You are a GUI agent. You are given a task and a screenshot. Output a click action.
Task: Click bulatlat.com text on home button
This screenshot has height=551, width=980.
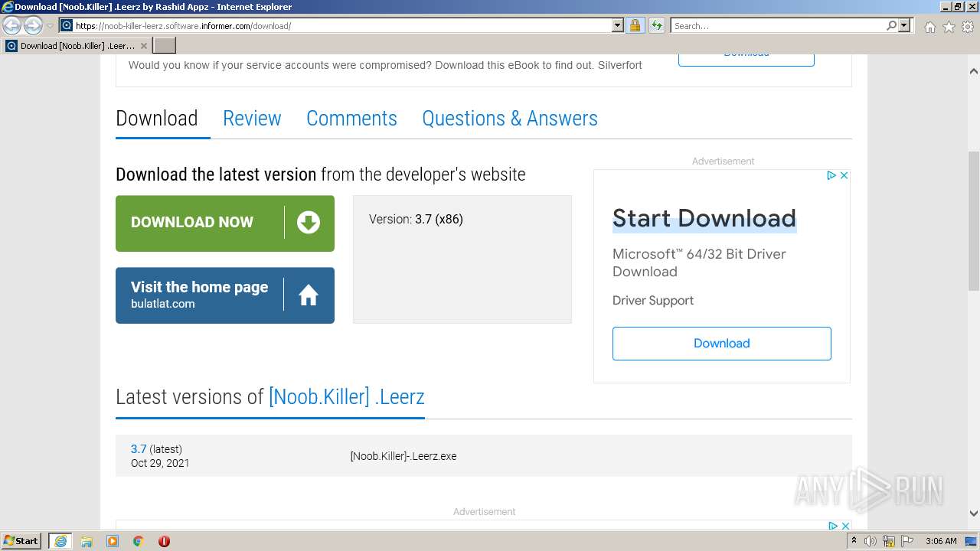pos(162,304)
